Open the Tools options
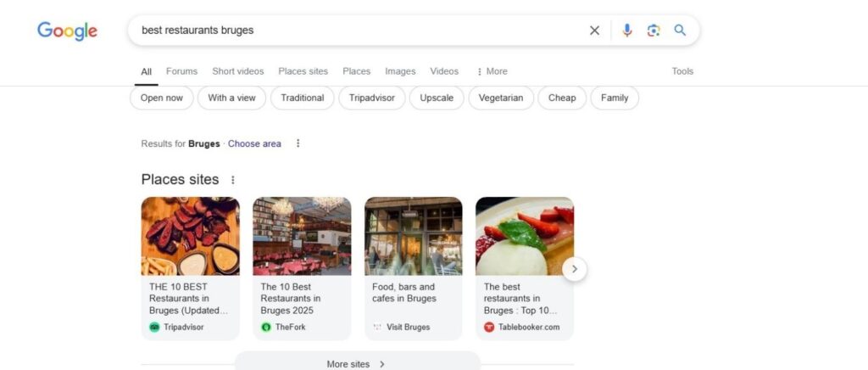Image resolution: width=868 pixels, height=370 pixels. (x=682, y=71)
